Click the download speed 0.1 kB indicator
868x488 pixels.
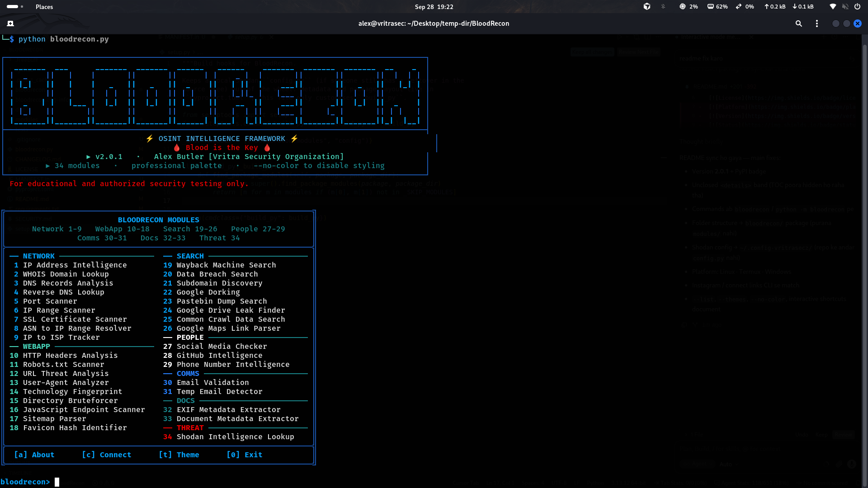tap(803, 7)
